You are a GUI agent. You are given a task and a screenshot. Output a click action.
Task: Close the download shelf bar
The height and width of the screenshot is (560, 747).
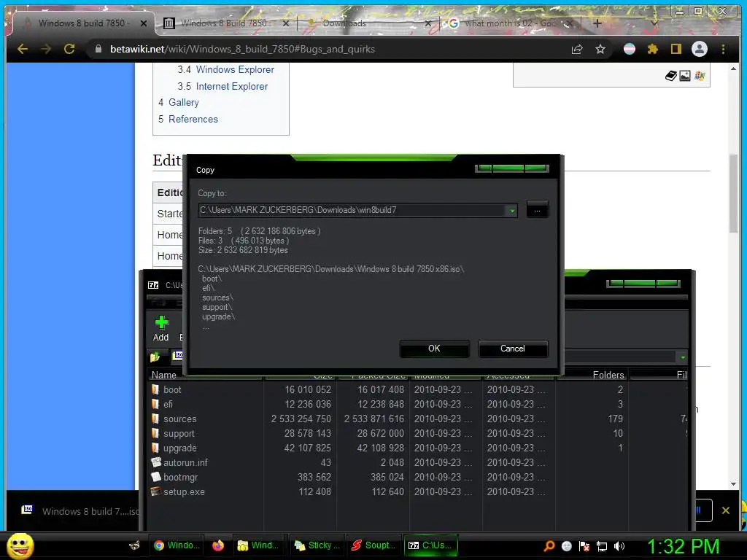pos(726,510)
